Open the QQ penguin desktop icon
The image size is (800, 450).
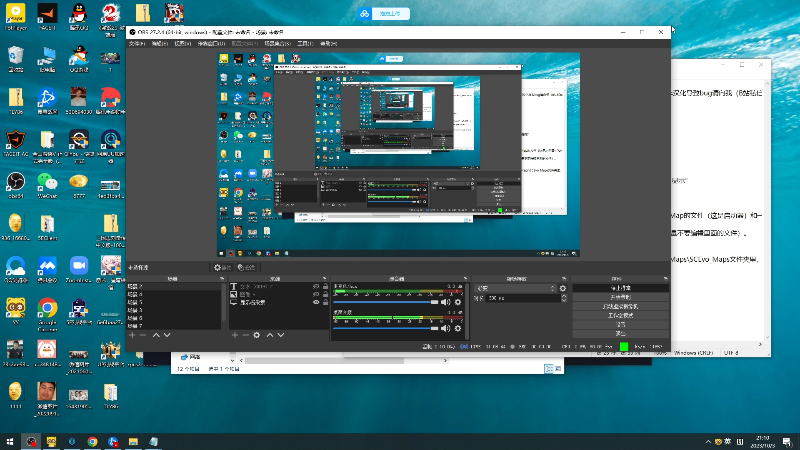pyautogui.click(x=79, y=16)
